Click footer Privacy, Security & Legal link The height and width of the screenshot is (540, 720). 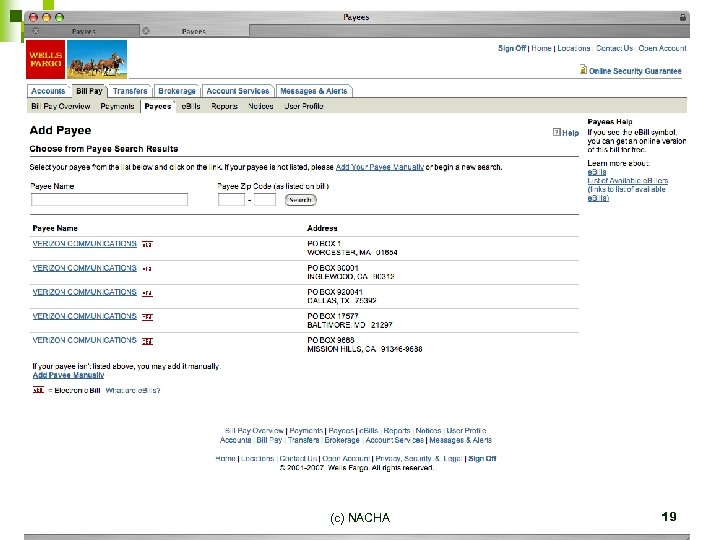coord(418,458)
